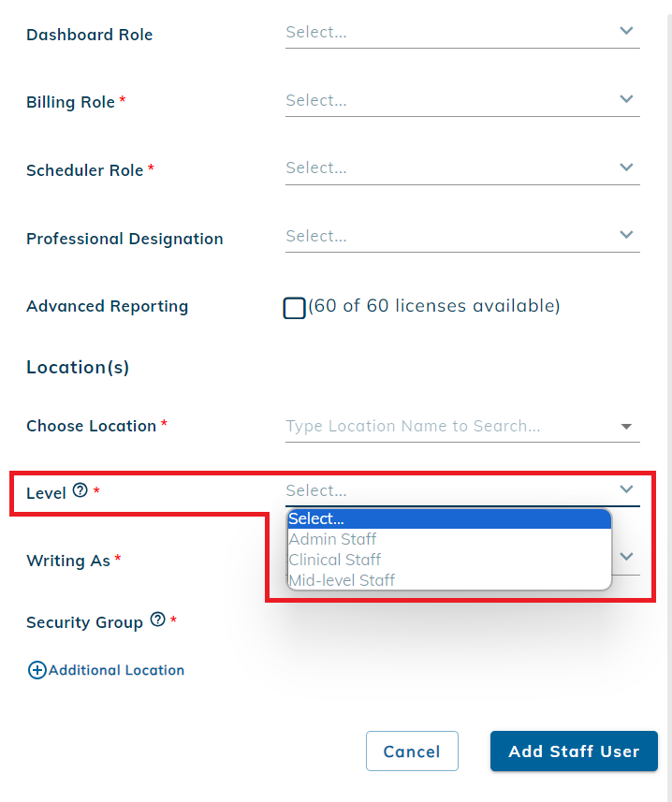Pick Mid-level Staff option
The width and height of the screenshot is (672, 802).
342,580
